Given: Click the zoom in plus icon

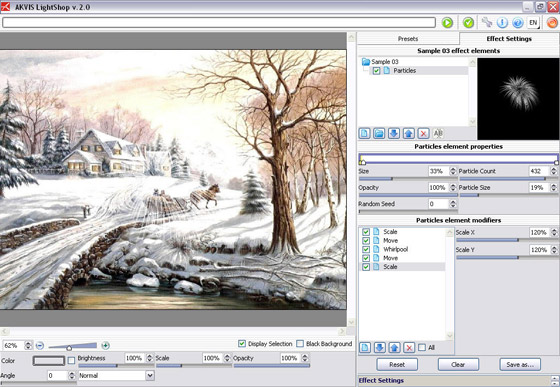Looking at the screenshot, I should (x=105, y=346).
